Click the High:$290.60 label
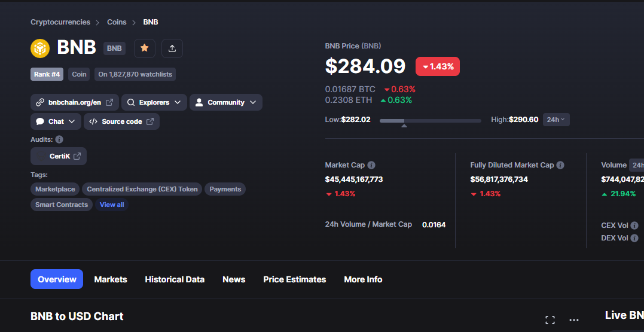The width and height of the screenshot is (644, 332). [515, 120]
